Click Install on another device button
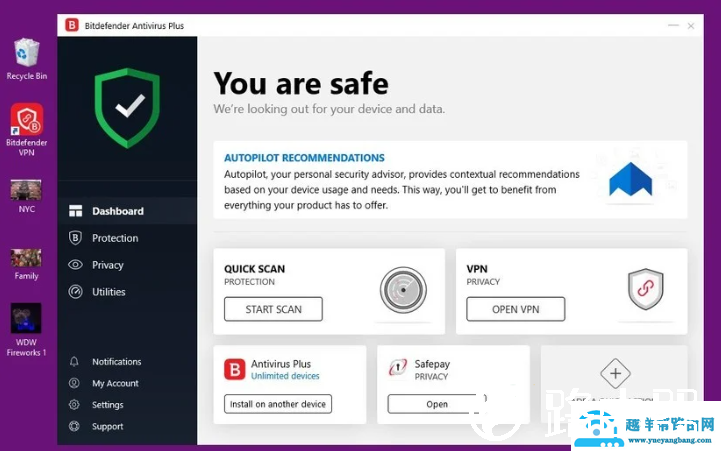Screen dimensions: 721x451 278,404
